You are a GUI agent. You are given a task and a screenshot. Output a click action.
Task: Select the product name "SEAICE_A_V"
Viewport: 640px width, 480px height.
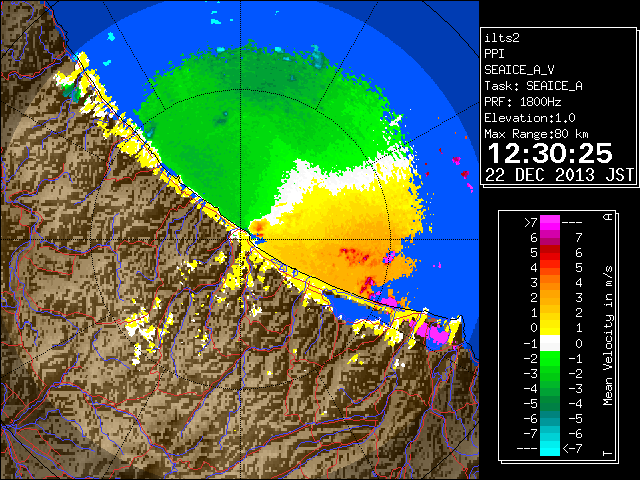519,70
